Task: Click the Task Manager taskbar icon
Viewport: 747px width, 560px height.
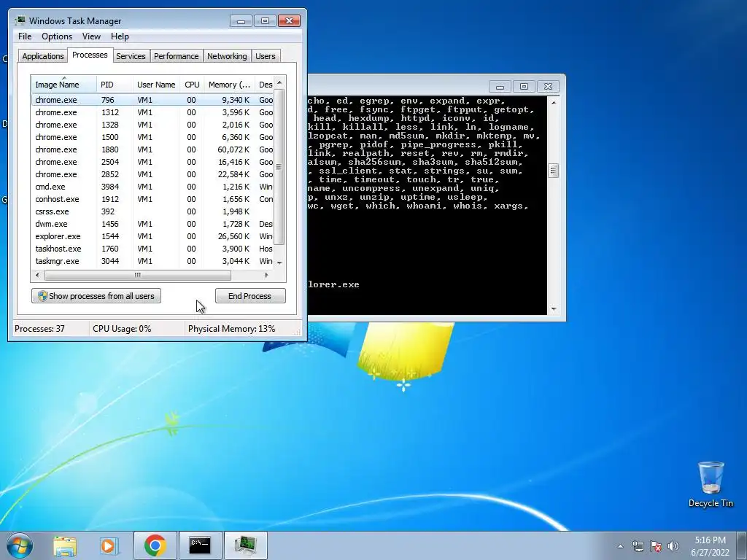Action: (245, 545)
